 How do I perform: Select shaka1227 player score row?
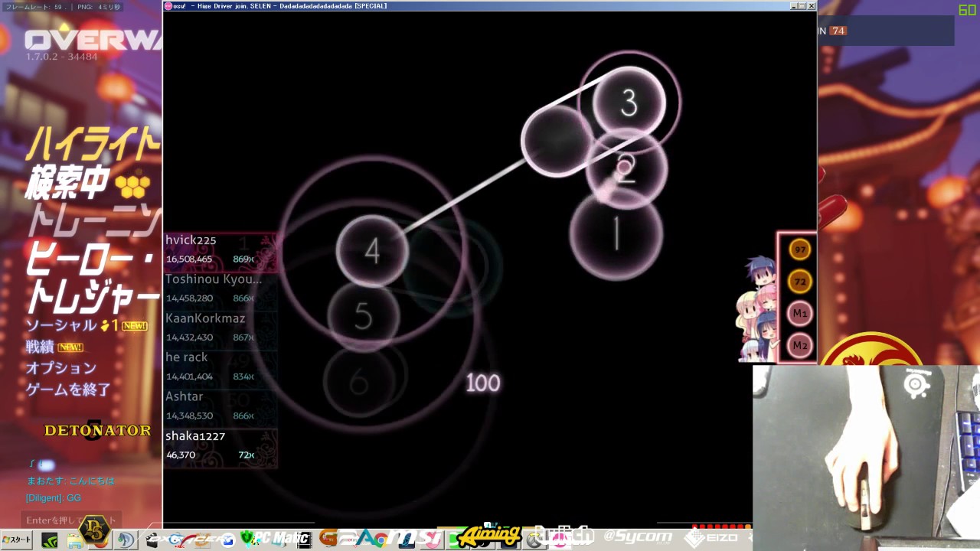pyautogui.click(x=220, y=447)
